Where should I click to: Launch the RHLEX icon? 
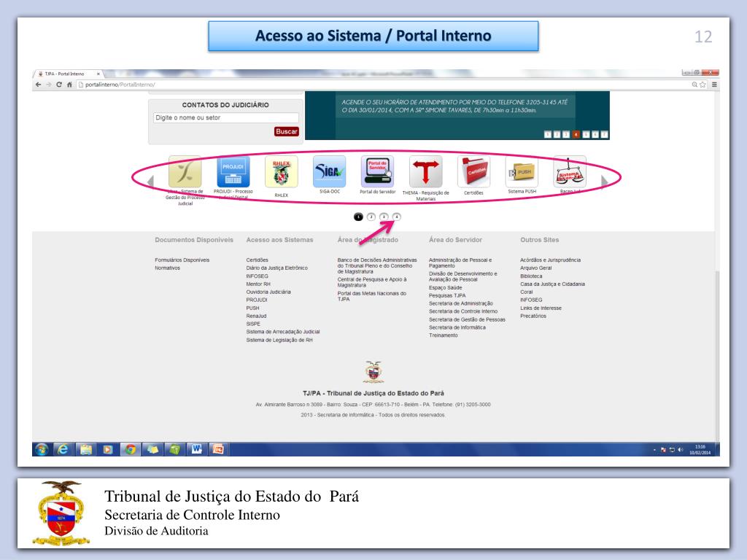point(281,171)
